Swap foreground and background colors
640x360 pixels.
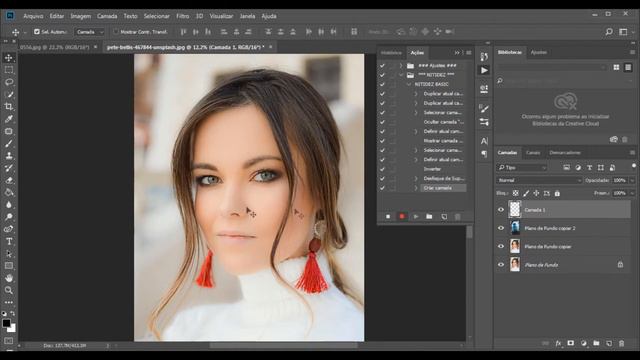[13, 313]
